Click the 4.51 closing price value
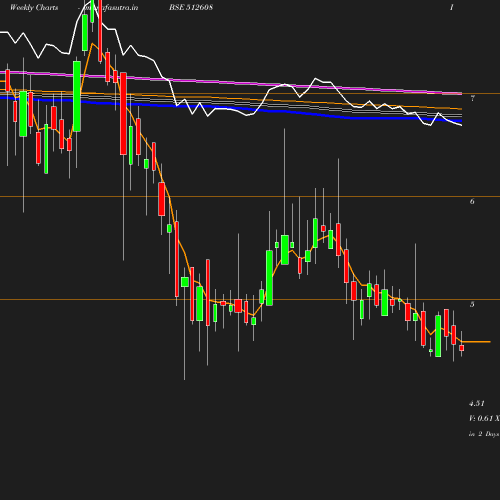The image size is (500, 500). (x=477, y=403)
